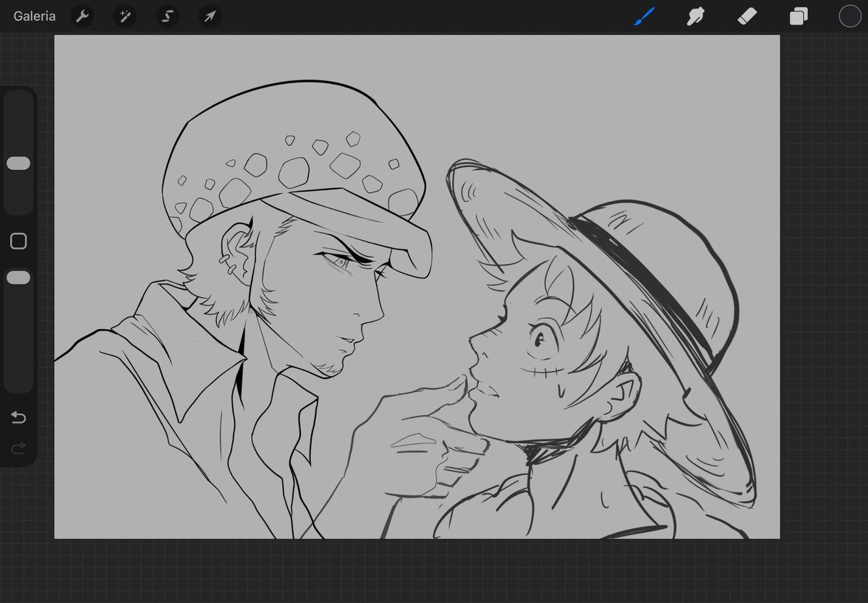This screenshot has width=868, height=603.
Task: Open the Layers panel
Action: [799, 16]
